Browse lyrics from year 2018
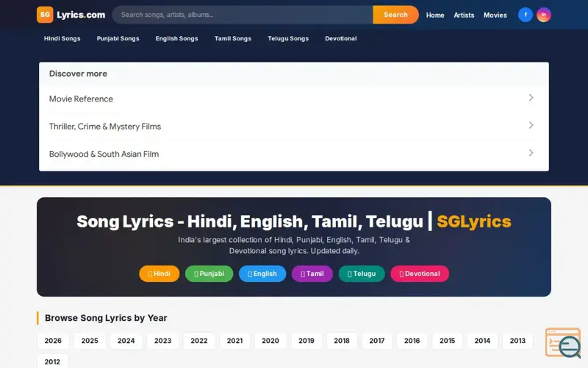 point(342,341)
